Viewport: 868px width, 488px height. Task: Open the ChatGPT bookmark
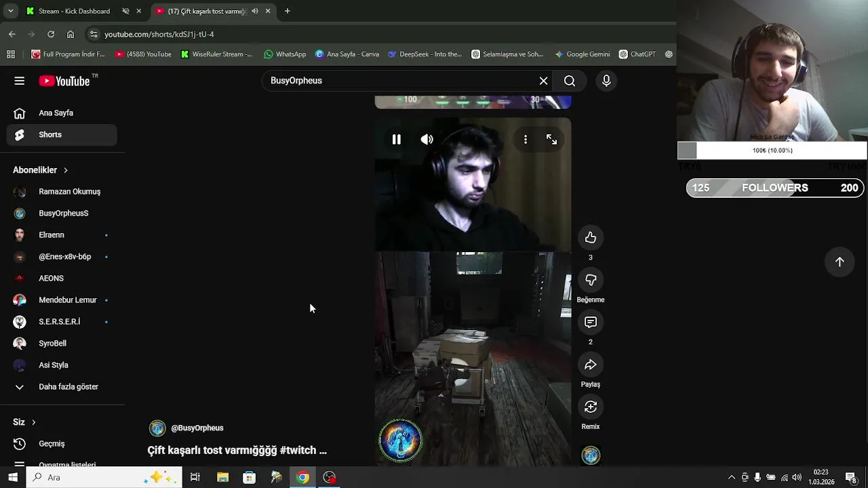tap(637, 54)
